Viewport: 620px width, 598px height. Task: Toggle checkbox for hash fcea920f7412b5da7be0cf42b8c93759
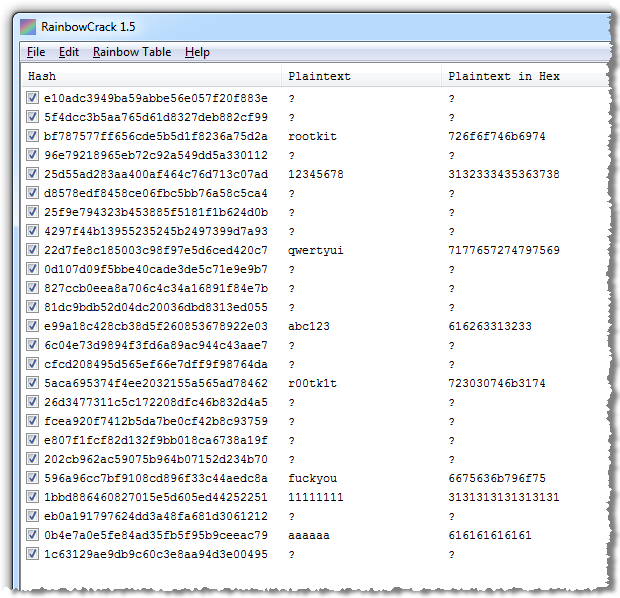(x=32, y=420)
